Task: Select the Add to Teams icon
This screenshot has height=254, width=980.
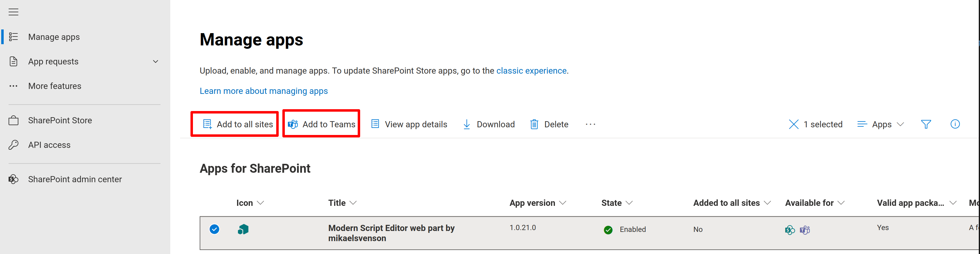Action: (x=292, y=124)
